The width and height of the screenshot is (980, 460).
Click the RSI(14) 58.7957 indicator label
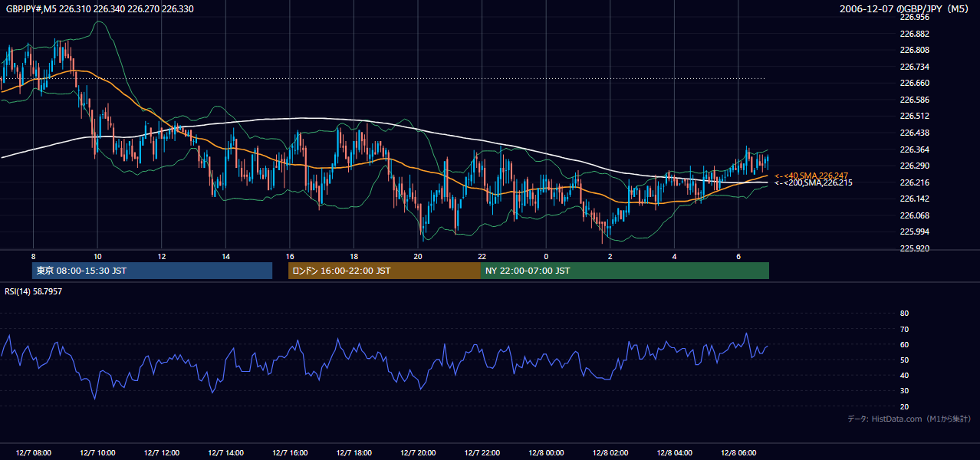(34, 291)
